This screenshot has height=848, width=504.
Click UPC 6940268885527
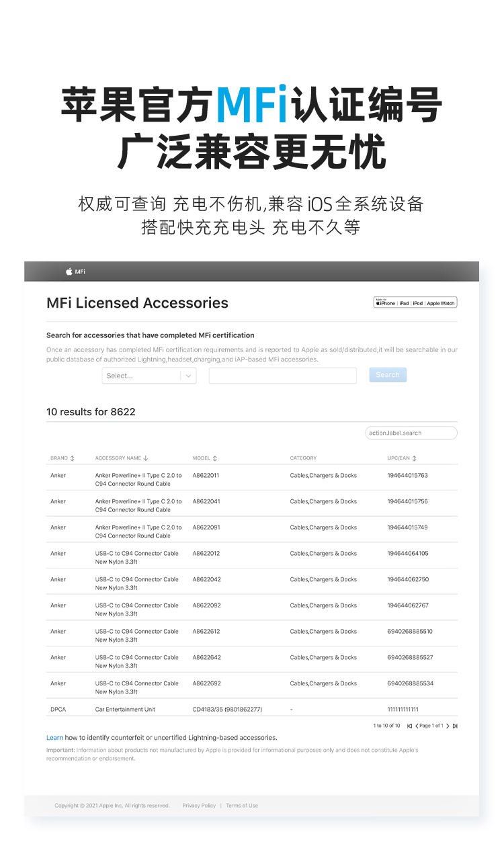pyautogui.click(x=410, y=657)
